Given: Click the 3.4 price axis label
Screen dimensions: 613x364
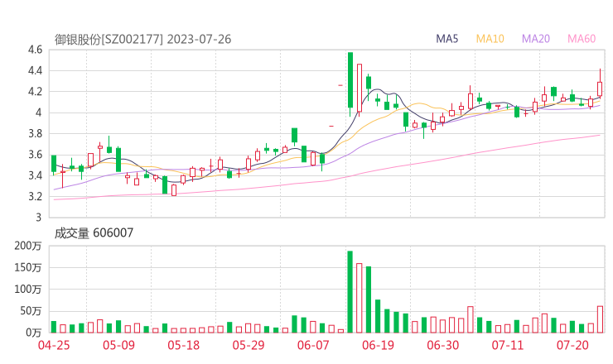Looking at the screenshot, I should 35,175.
